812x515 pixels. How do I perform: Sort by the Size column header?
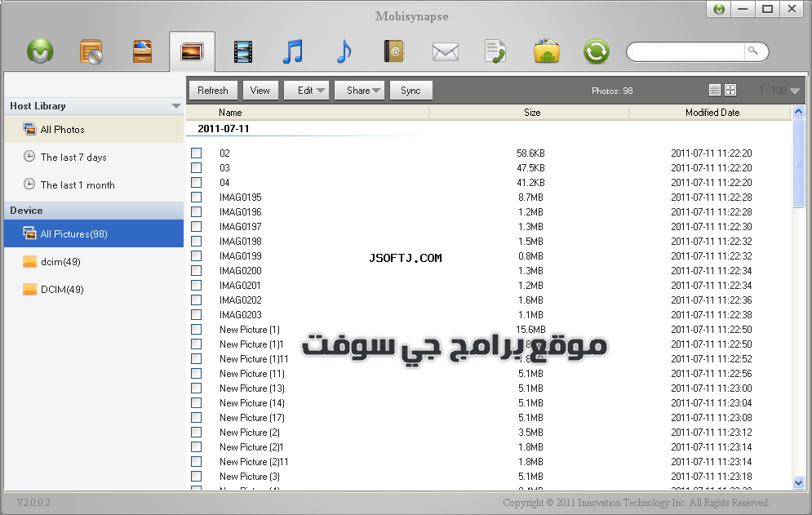532,113
